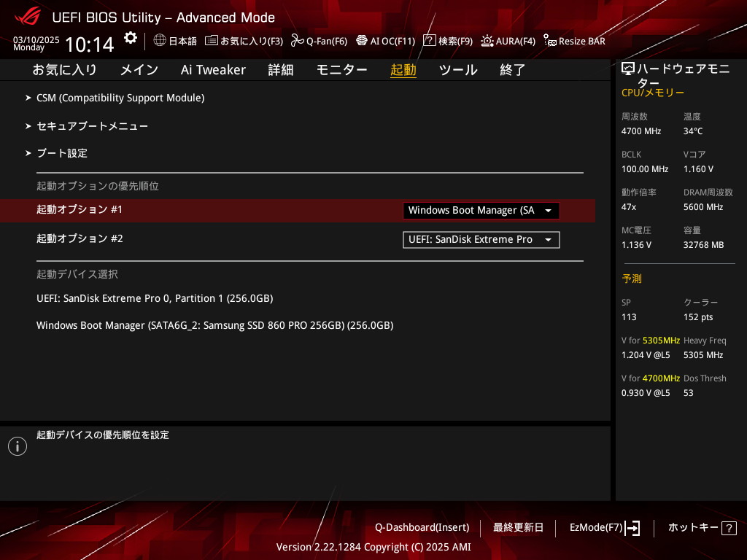Click the cooler score 152 pts
Screen dimensions: 747x560
(x=698, y=317)
